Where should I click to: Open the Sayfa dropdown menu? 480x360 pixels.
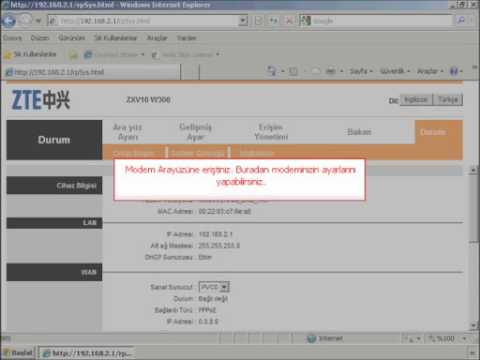tap(361, 71)
